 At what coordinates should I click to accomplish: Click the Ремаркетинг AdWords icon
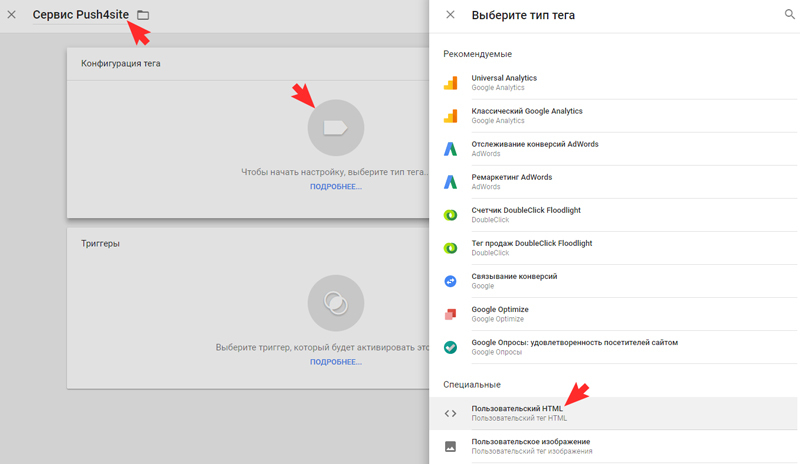click(451, 182)
